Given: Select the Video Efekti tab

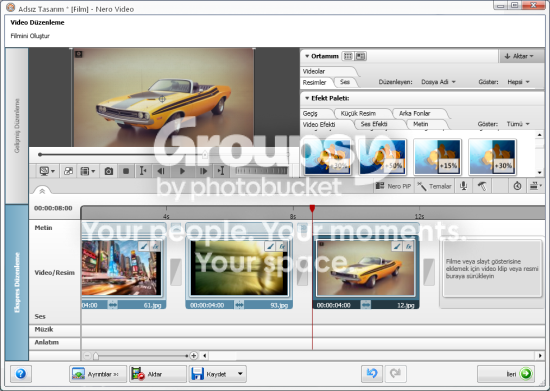Looking at the screenshot, I should pyautogui.click(x=319, y=124).
